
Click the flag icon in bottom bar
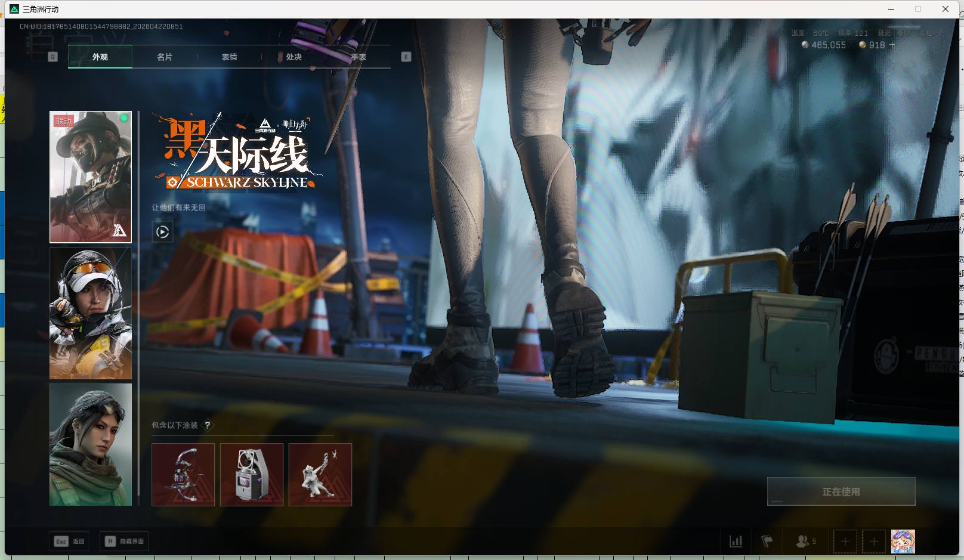[767, 542]
